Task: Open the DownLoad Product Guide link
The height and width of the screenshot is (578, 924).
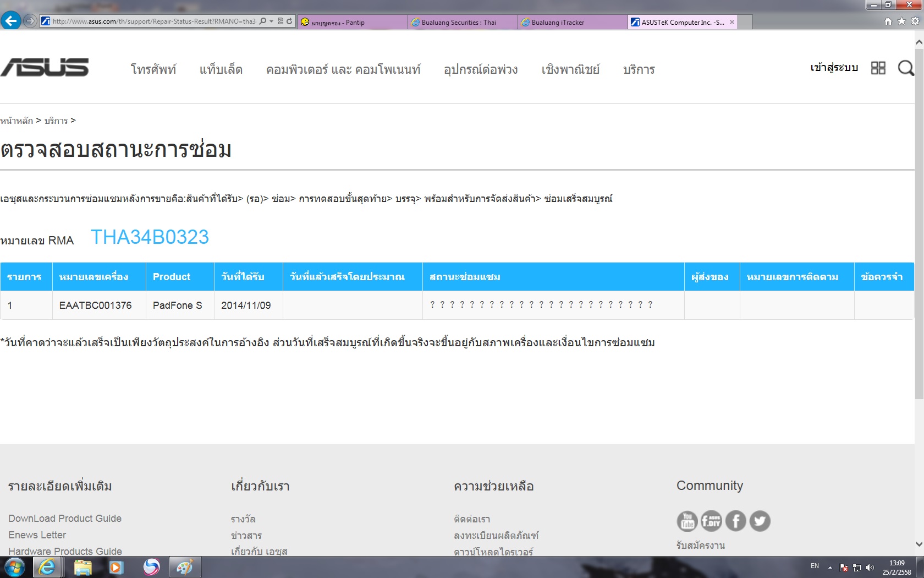Action: (65, 519)
